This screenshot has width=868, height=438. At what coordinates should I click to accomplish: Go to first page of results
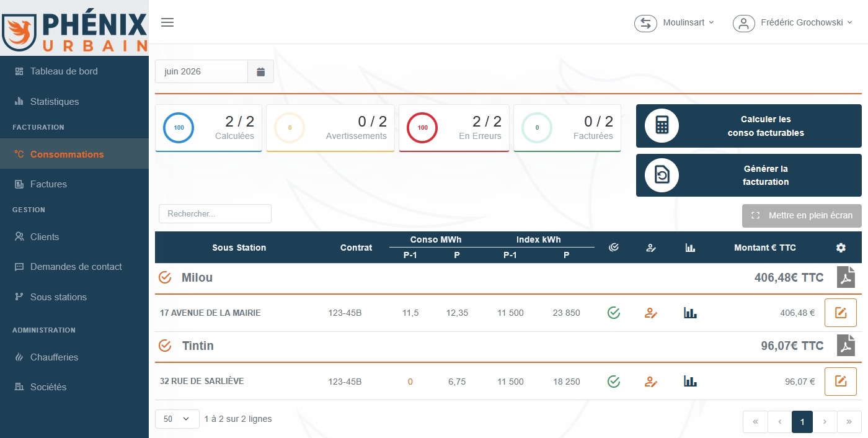pos(755,422)
